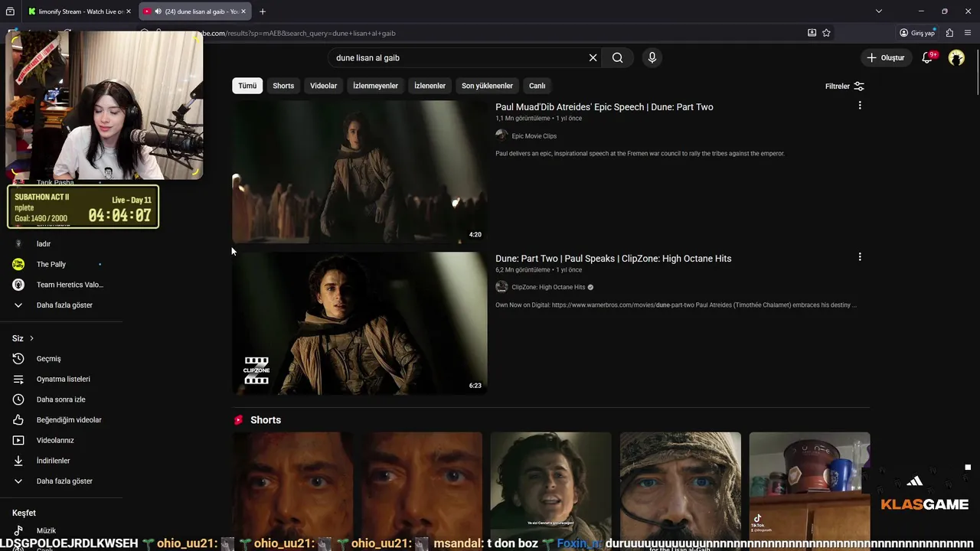This screenshot has width=980, height=551.
Task: Close the dune lisan al gaib browser tab
Action: point(243,11)
